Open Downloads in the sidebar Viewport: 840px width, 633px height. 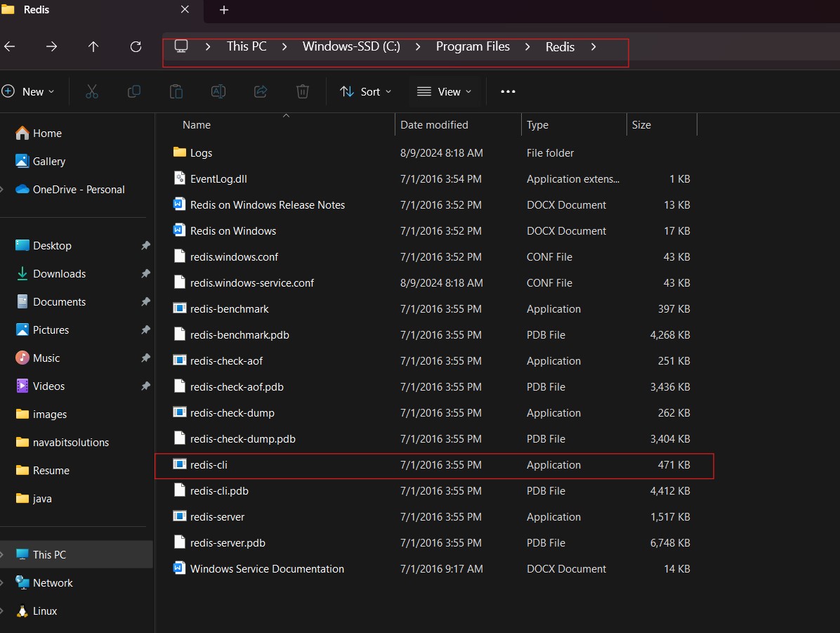(59, 274)
